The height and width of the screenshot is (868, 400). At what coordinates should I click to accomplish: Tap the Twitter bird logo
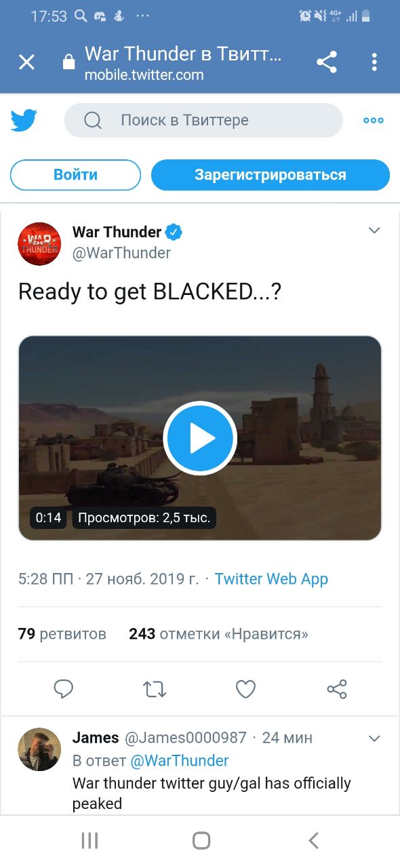(24, 121)
